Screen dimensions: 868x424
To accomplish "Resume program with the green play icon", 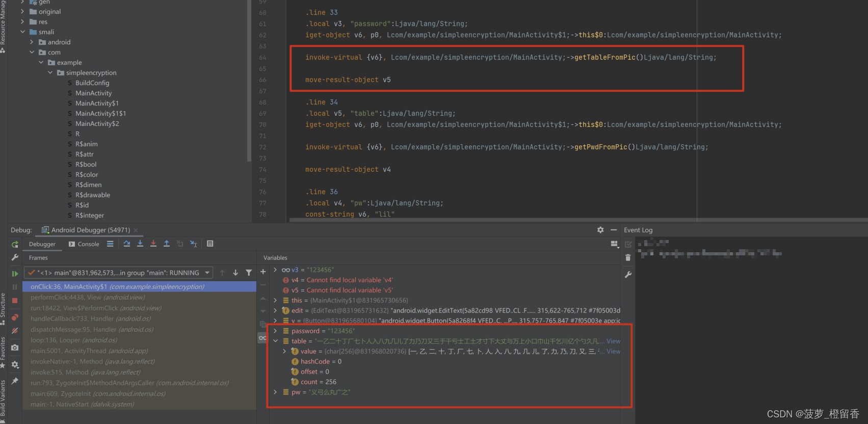I will tap(15, 274).
